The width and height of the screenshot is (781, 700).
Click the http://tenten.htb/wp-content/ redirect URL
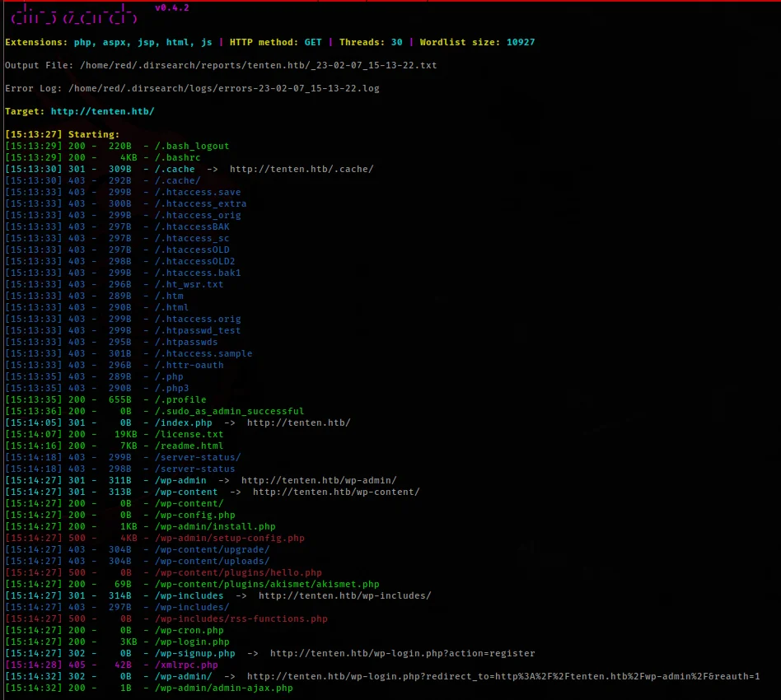tap(336, 492)
